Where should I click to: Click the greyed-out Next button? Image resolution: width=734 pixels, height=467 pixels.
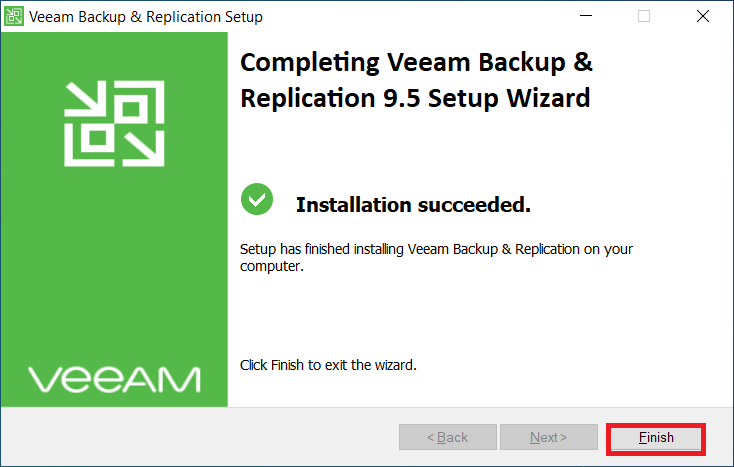tap(549, 437)
